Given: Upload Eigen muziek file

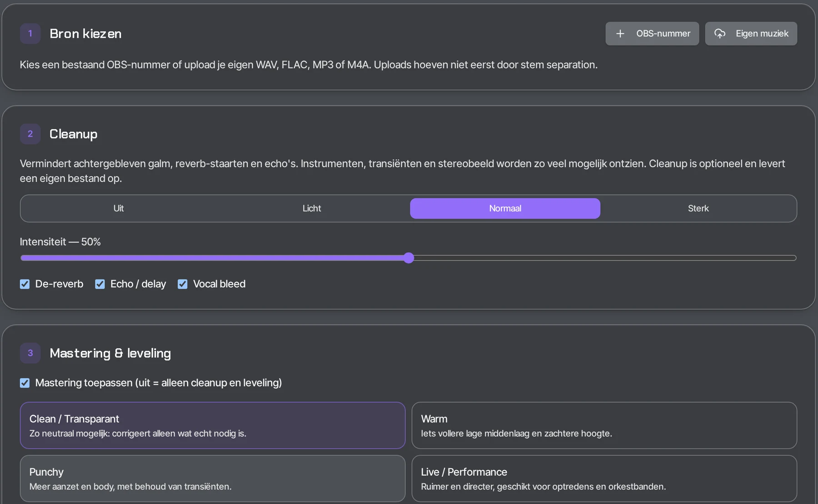Looking at the screenshot, I should click(x=751, y=34).
